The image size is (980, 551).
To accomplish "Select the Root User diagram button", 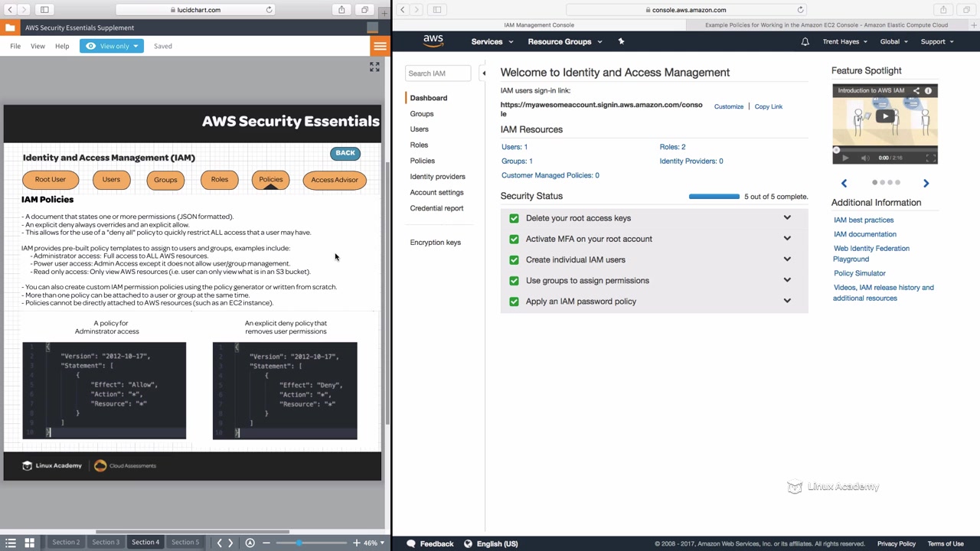I will (x=51, y=180).
